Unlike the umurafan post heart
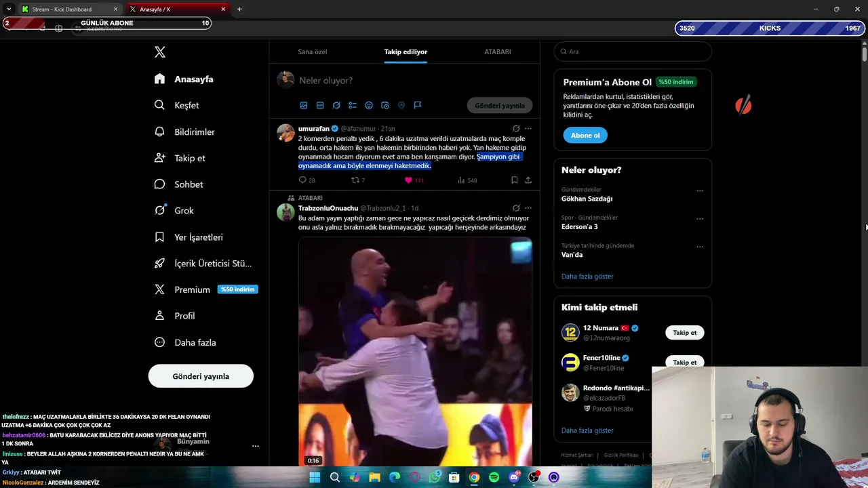 (408, 180)
